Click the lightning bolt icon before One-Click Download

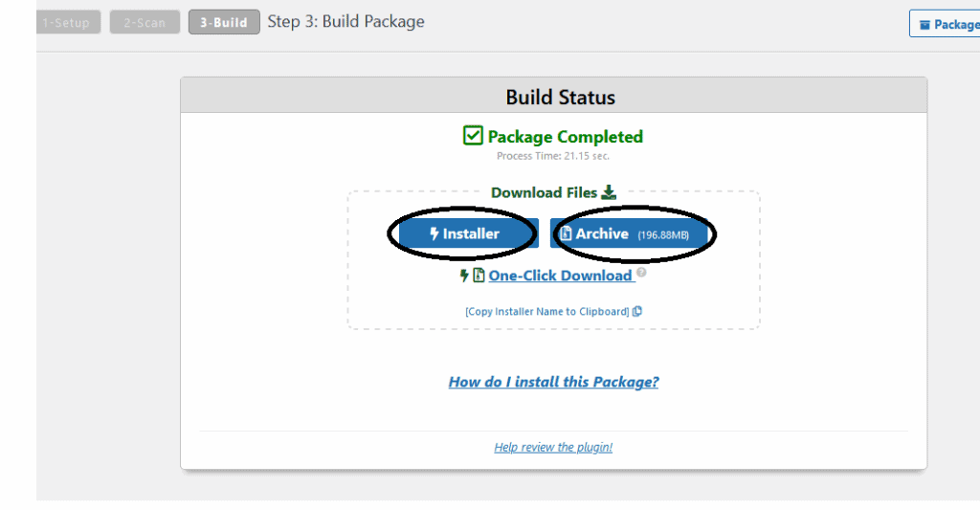pos(464,276)
